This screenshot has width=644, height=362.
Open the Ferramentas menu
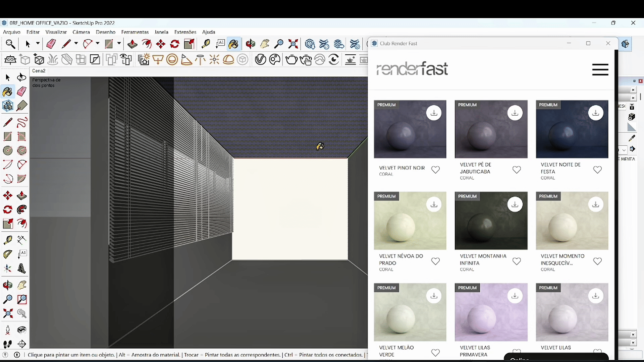tap(135, 32)
